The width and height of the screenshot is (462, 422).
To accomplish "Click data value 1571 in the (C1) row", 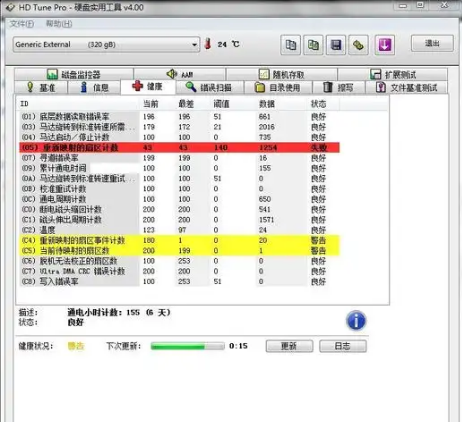I will [x=266, y=220].
